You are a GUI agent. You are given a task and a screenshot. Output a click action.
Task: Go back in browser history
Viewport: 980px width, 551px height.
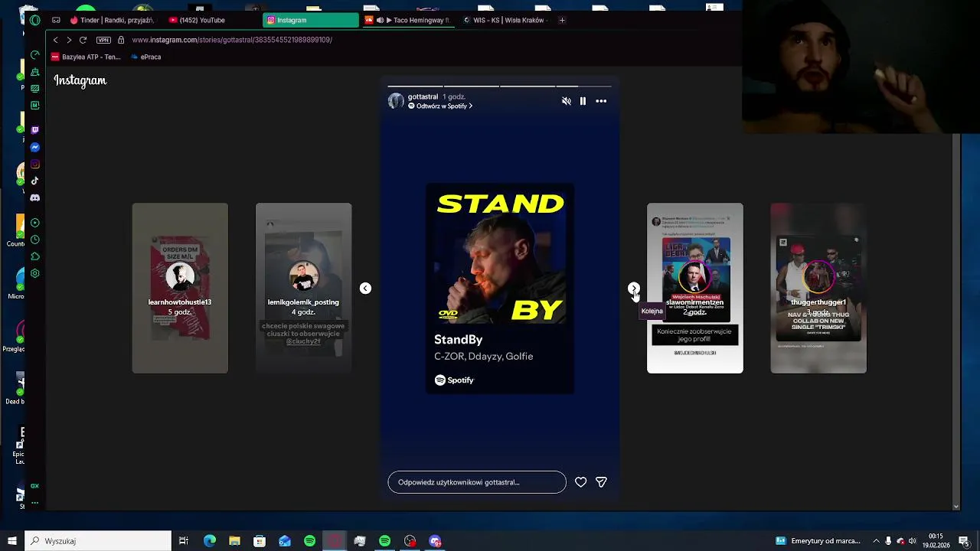55,40
